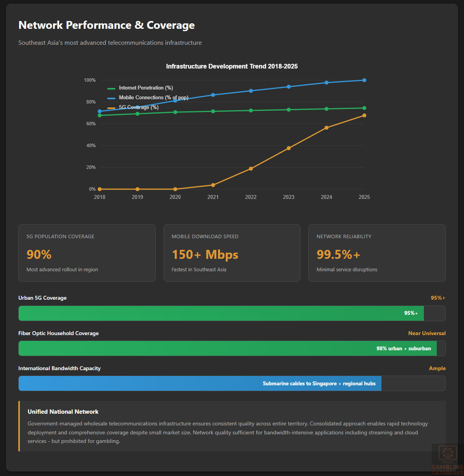The image size is (464, 476).
Task: Click the Fiber Optic Household Coverage bar
Action: (x=227, y=348)
